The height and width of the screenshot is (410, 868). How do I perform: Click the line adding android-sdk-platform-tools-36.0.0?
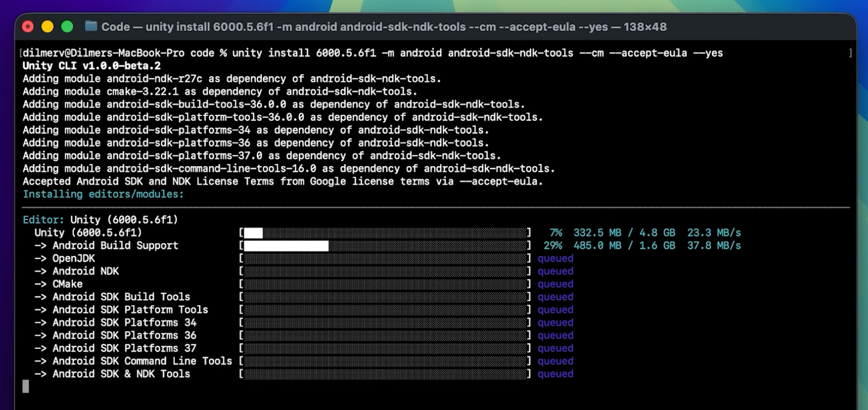pyautogui.click(x=283, y=117)
